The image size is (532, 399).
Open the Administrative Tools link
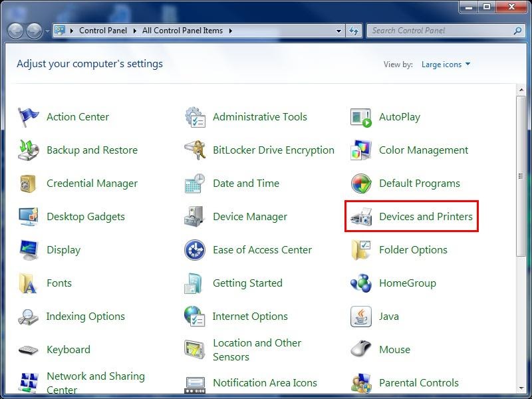pyautogui.click(x=260, y=117)
